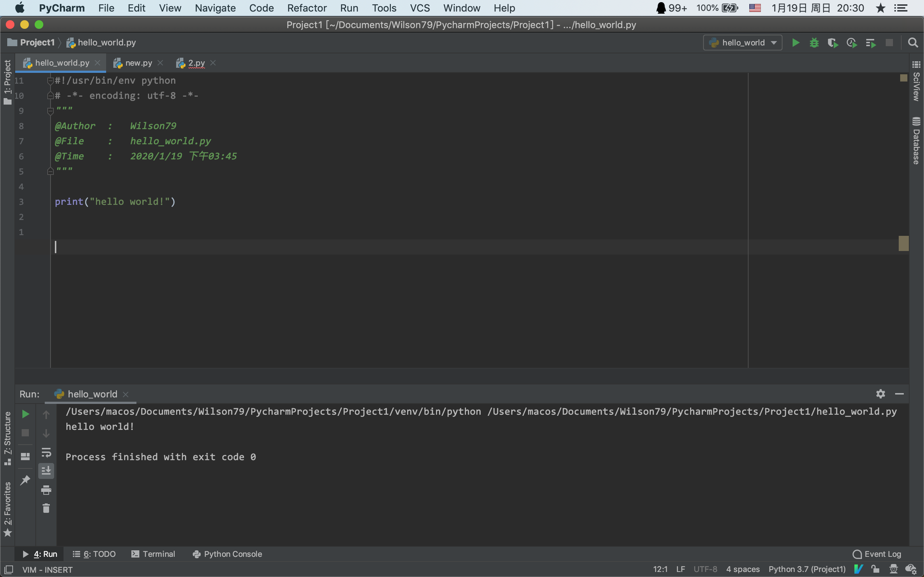Click the Settings gear icon in Run panel

[x=881, y=394]
